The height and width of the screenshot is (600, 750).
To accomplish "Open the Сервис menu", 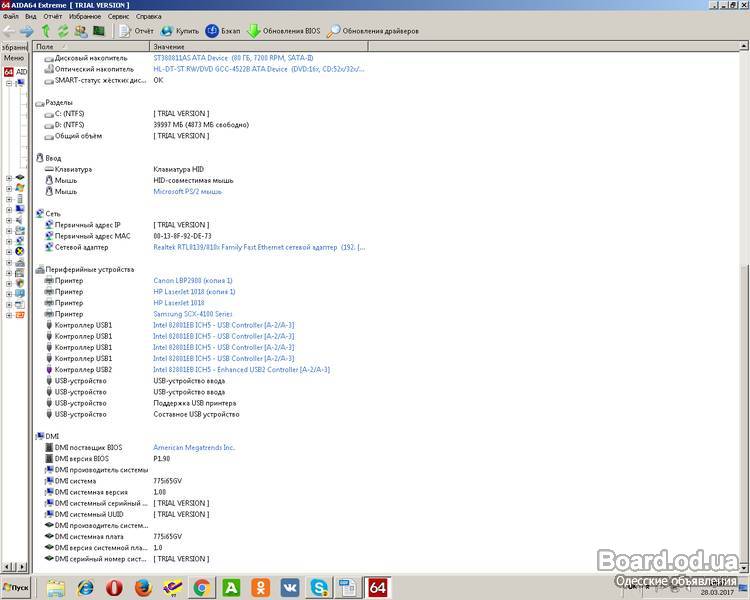I will click(118, 16).
